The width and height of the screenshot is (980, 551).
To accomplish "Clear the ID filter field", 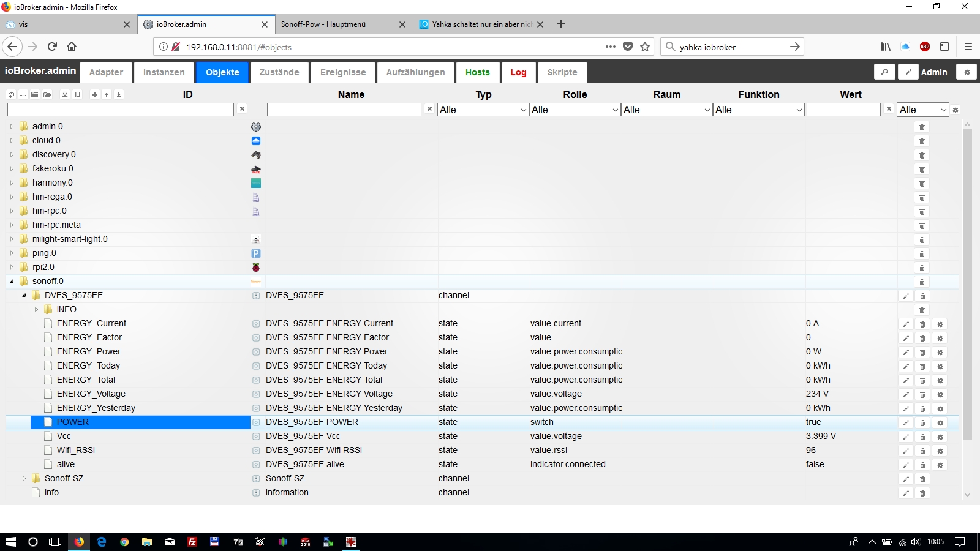I will point(243,109).
